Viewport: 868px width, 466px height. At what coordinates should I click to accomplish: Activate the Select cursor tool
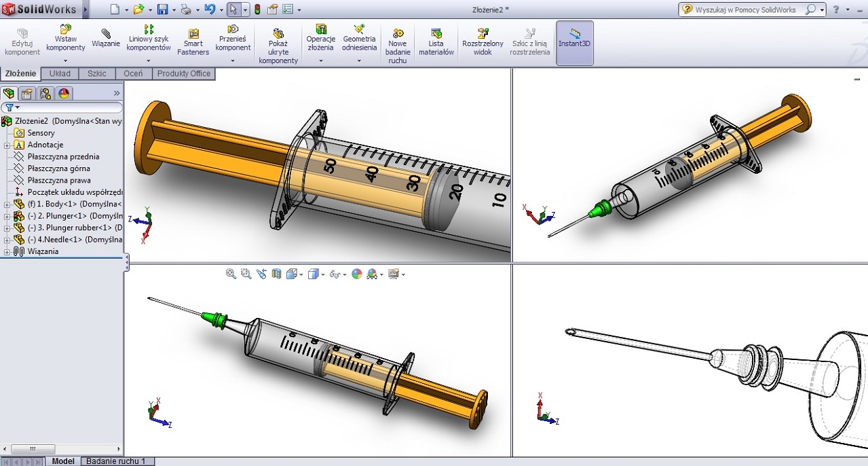(233, 10)
